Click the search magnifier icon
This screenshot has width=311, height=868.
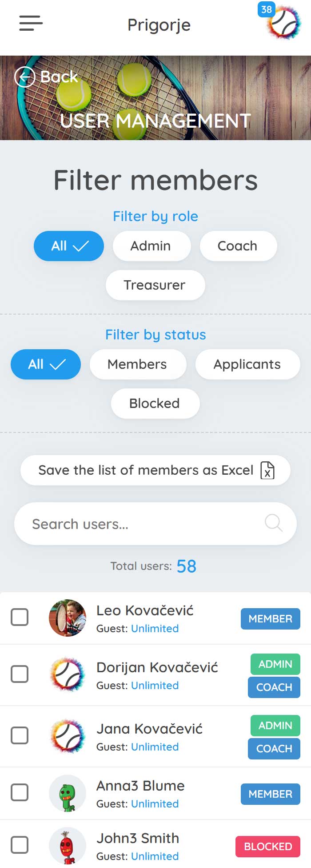point(273,523)
